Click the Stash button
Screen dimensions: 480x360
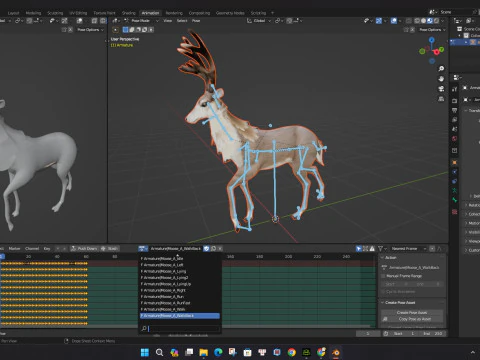[x=109, y=249]
